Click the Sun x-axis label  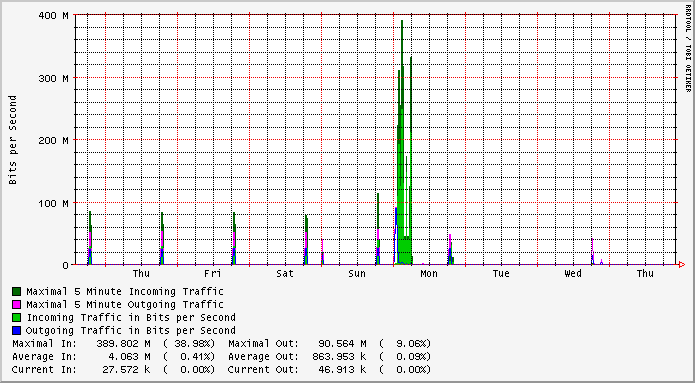357,274
